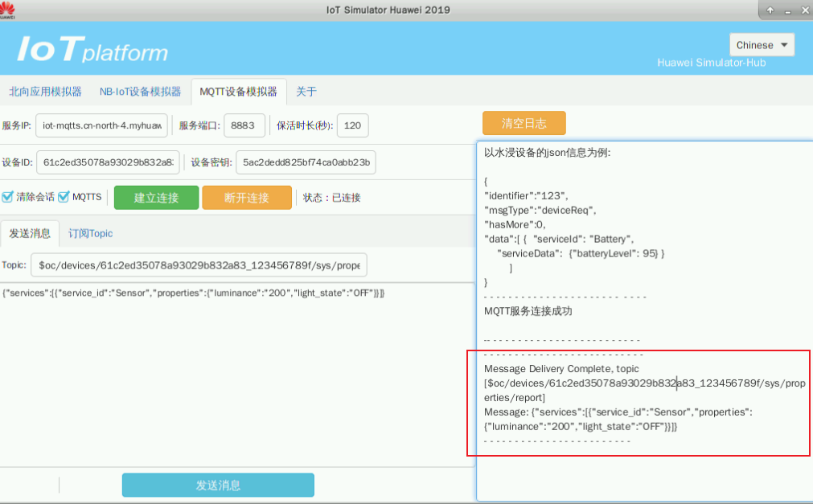The width and height of the screenshot is (813, 504).
Task: Click the Huawei logo icon in title bar
Action: coord(7,10)
